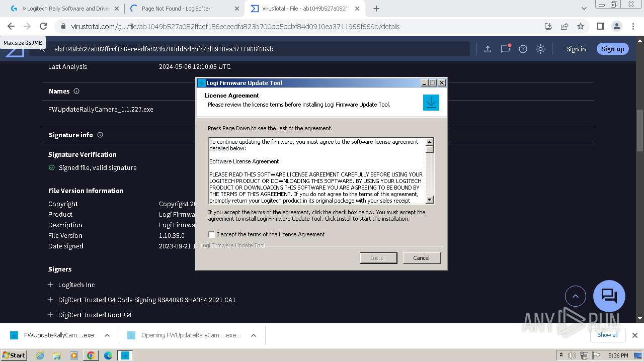This screenshot has width=644, height=362.
Task: Show hidden system tray icons
Action: pos(561,355)
